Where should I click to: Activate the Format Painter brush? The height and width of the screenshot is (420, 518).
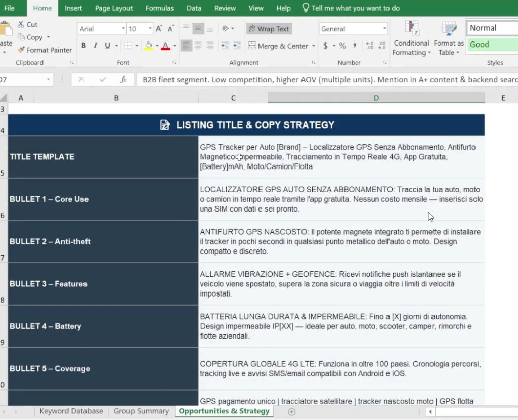(21, 50)
